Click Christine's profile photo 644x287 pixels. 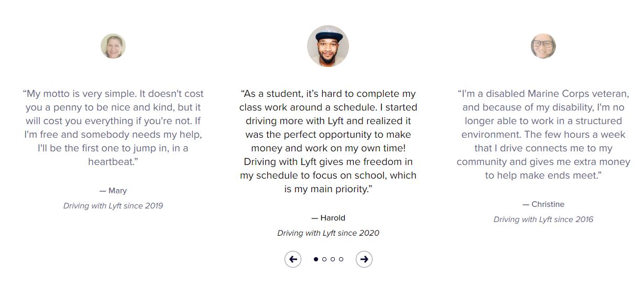point(543,46)
